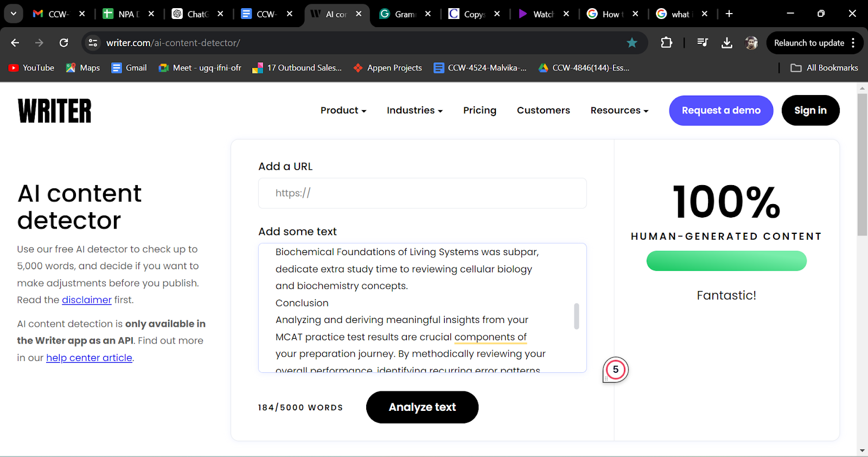The height and width of the screenshot is (457, 868).
Task: View site information icon in address bar
Action: [x=93, y=43]
